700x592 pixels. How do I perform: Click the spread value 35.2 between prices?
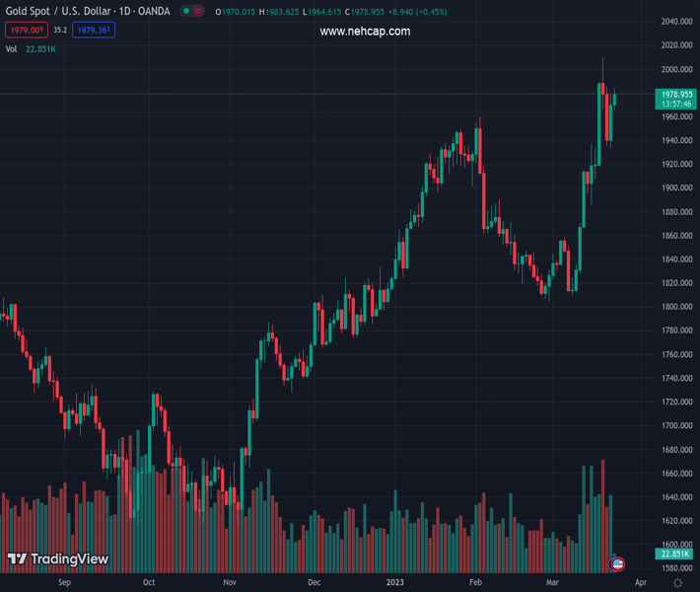pyautogui.click(x=60, y=31)
